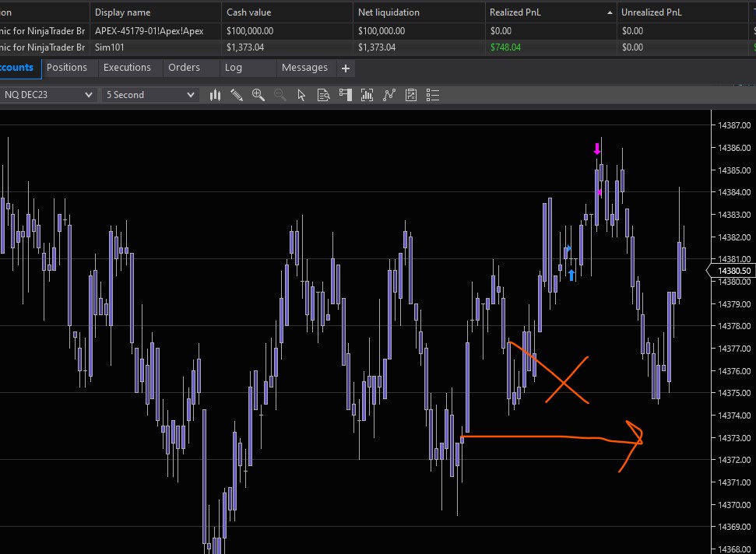Open the data series bars icon
756x554 pixels.
[367, 95]
